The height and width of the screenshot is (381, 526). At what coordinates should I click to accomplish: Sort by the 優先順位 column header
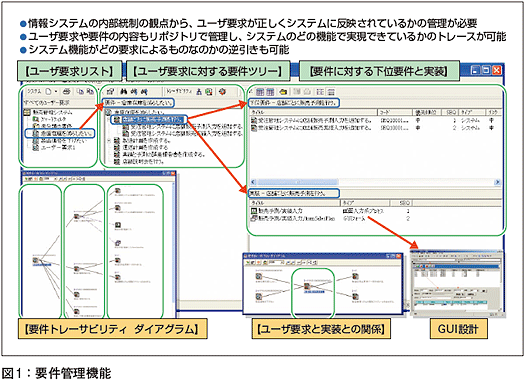click(x=426, y=112)
